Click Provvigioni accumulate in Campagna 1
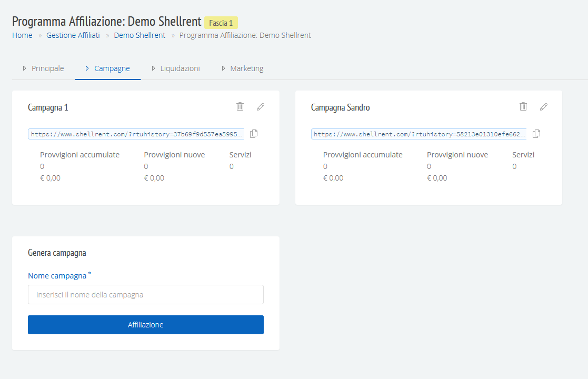Image resolution: width=588 pixels, height=379 pixels. point(79,155)
